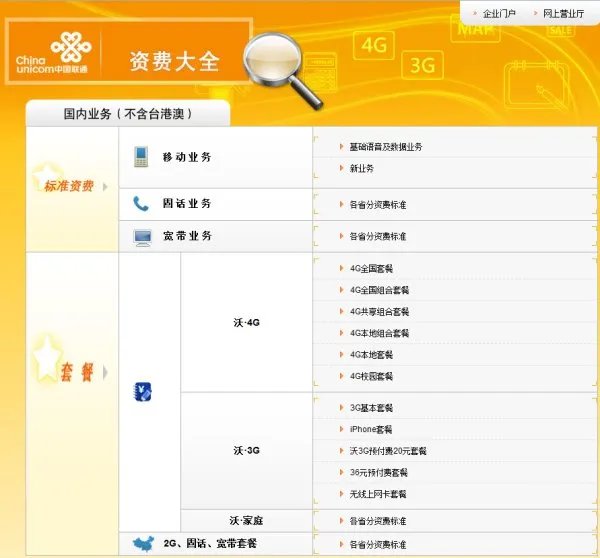Select the 移动业务 category

click(187, 157)
